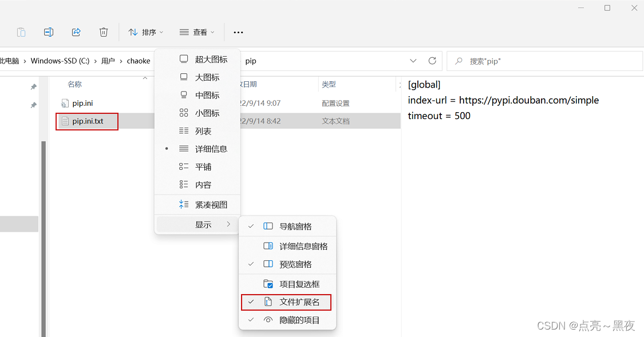Click the 类型 column header
Image resolution: width=644 pixels, height=337 pixels.
coord(329,84)
